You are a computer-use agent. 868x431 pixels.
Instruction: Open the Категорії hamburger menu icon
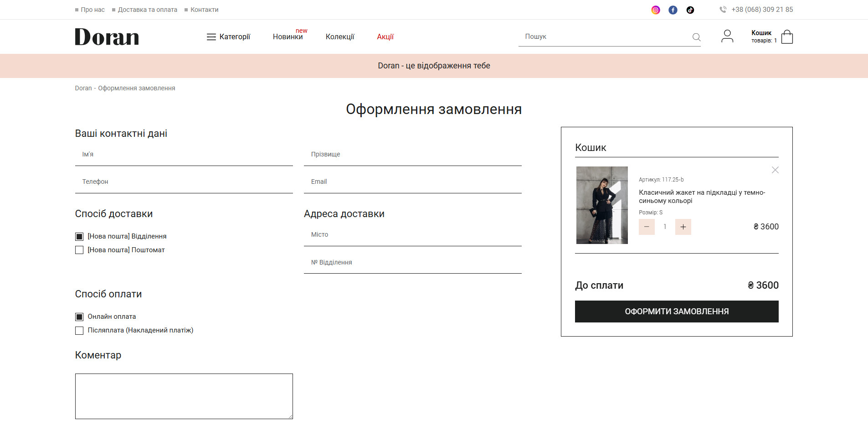pos(211,37)
